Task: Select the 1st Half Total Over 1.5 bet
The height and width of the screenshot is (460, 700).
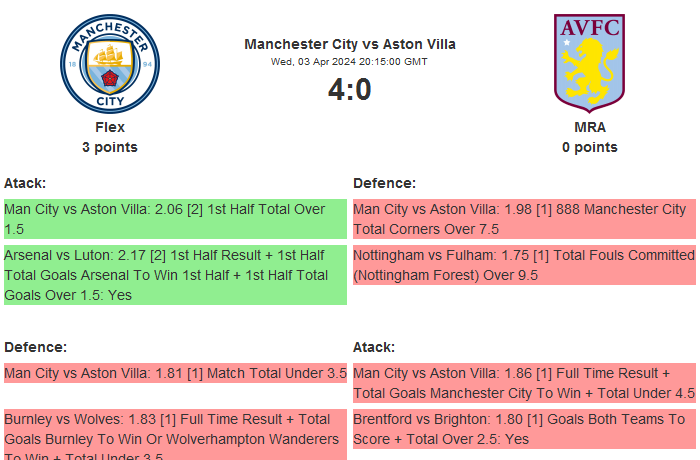Action: (x=175, y=219)
